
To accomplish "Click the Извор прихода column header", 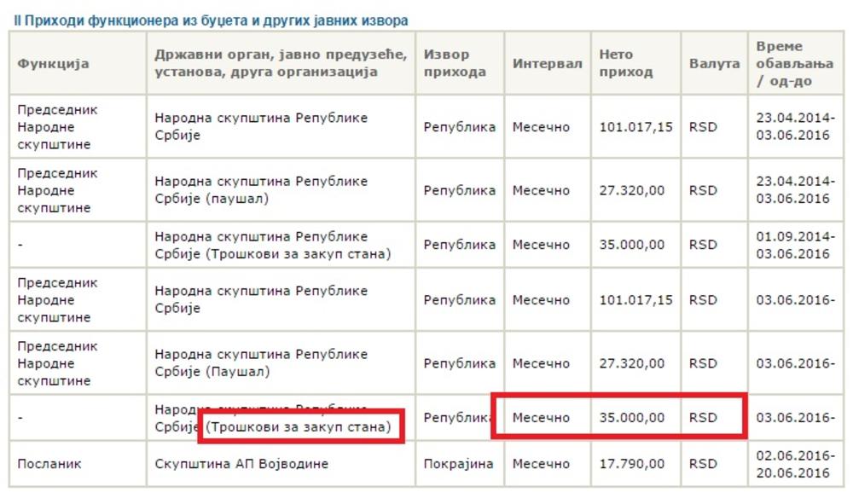I will coord(455,63).
